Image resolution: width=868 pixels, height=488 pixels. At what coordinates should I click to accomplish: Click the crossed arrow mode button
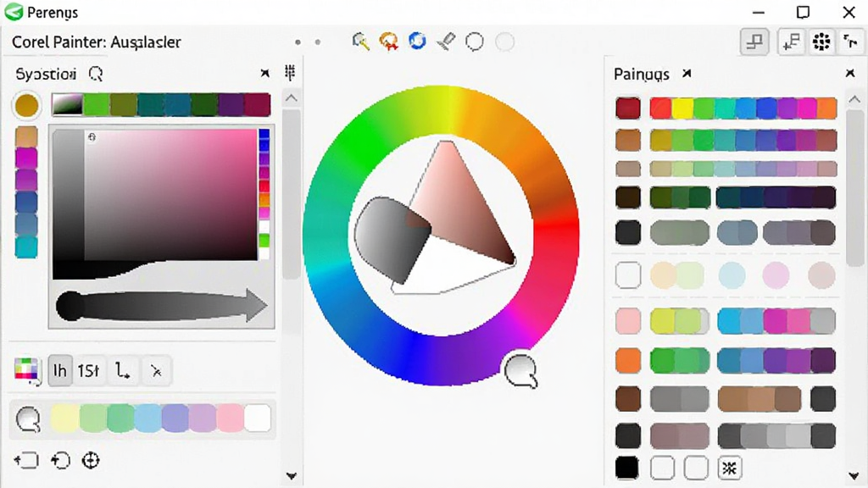tap(156, 370)
